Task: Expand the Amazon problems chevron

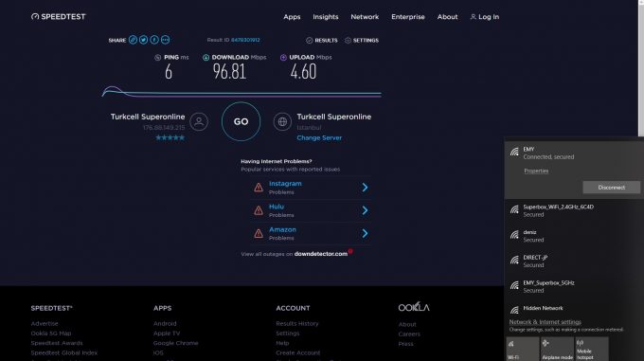Action: click(365, 233)
